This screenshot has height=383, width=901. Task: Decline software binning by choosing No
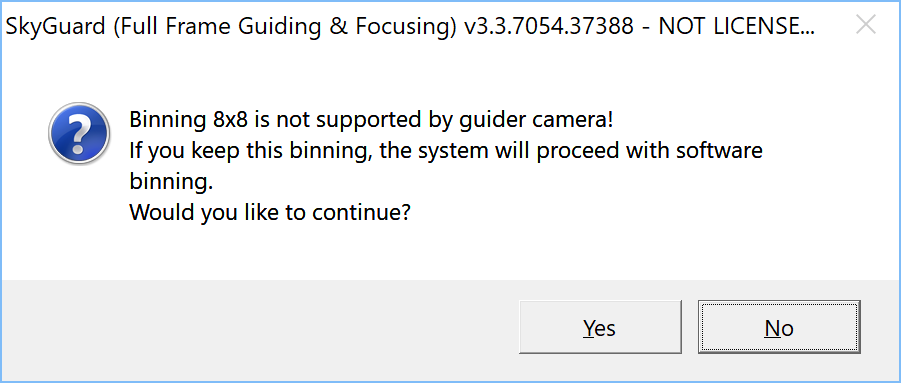click(x=779, y=327)
